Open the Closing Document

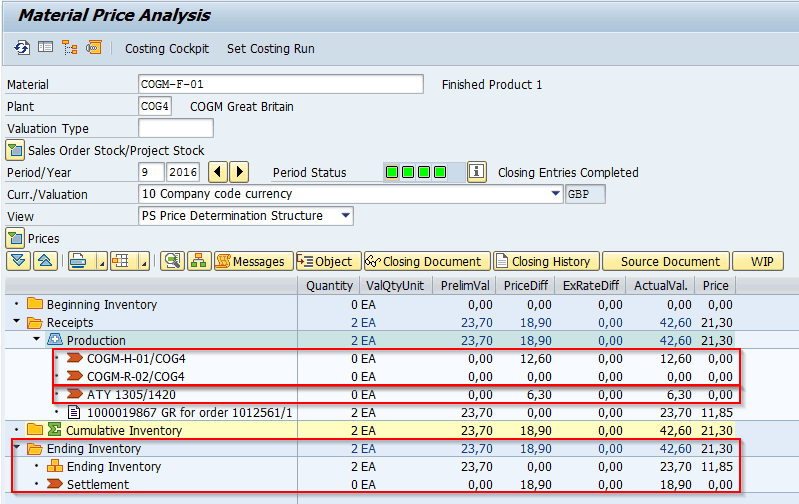coord(427,261)
